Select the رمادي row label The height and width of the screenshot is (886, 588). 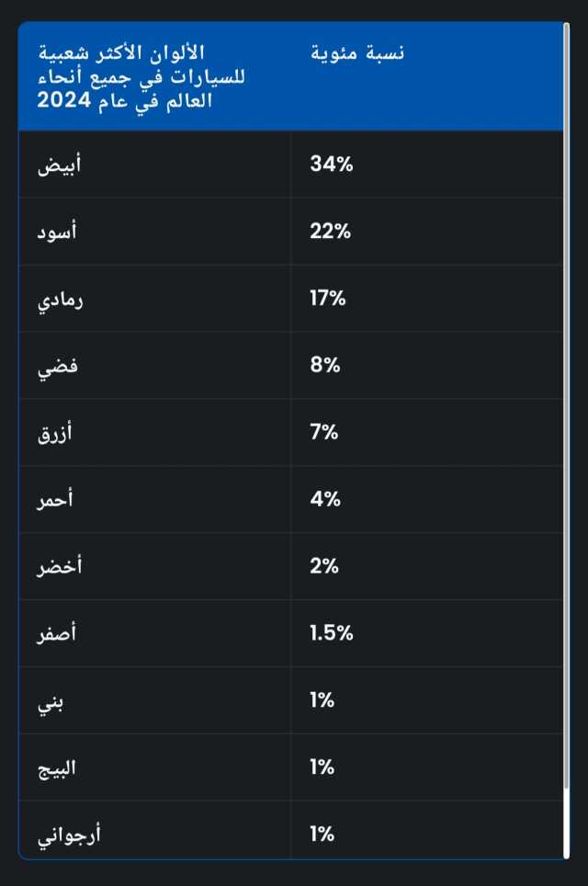(60, 300)
